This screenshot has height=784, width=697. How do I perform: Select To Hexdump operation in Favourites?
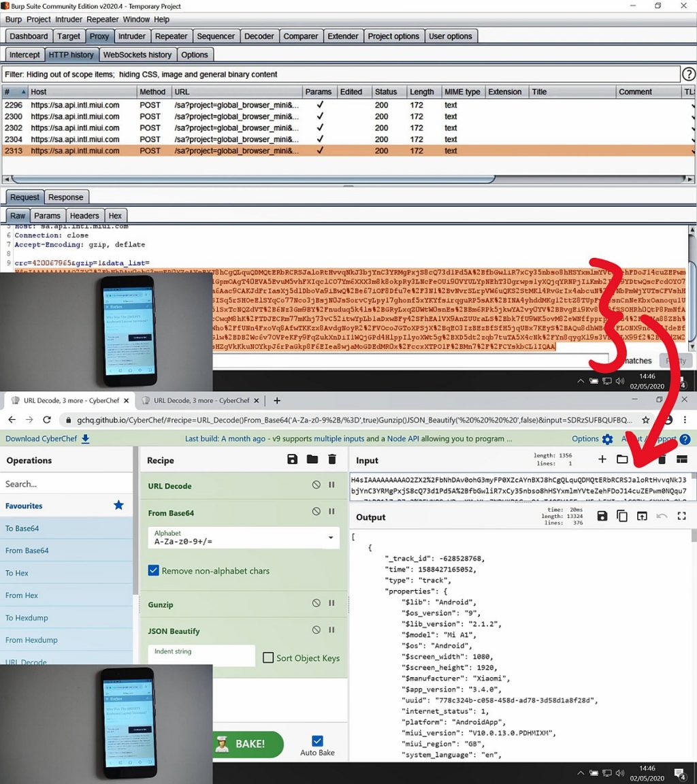click(67, 617)
